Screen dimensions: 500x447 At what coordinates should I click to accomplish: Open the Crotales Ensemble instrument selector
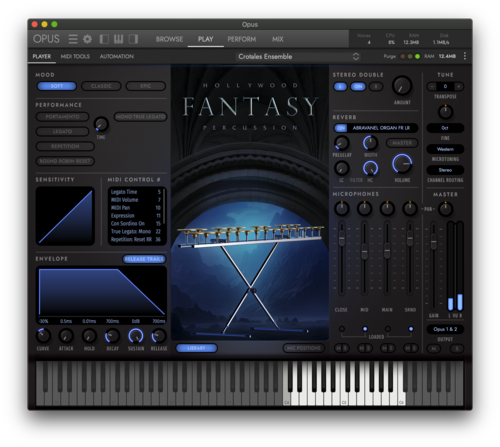[x=299, y=56]
